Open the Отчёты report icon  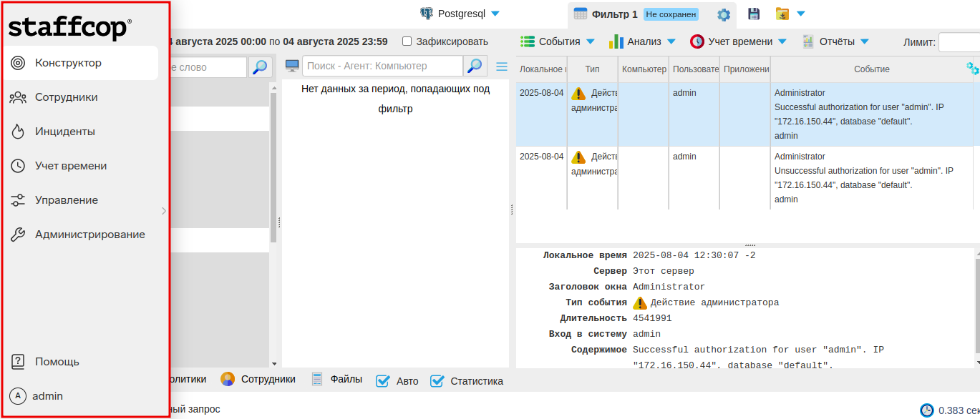(x=810, y=41)
